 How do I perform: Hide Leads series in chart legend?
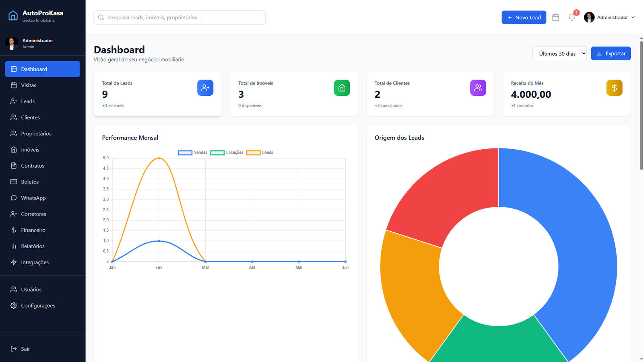pyautogui.click(x=260, y=152)
